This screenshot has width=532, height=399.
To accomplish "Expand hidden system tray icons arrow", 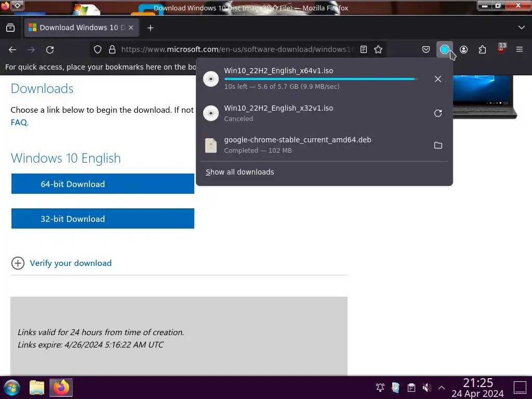I will tap(442, 387).
